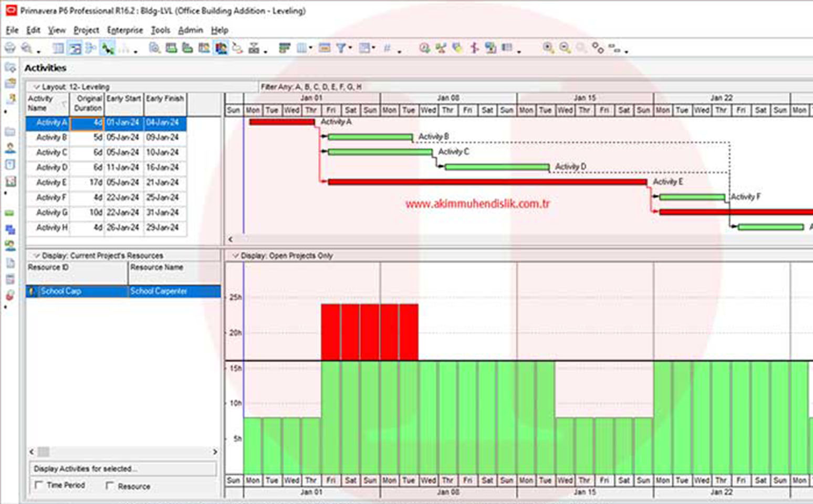Image resolution: width=813 pixels, height=504 pixels.
Task: Select the green Activity D Gantt bar
Action: [497, 167]
